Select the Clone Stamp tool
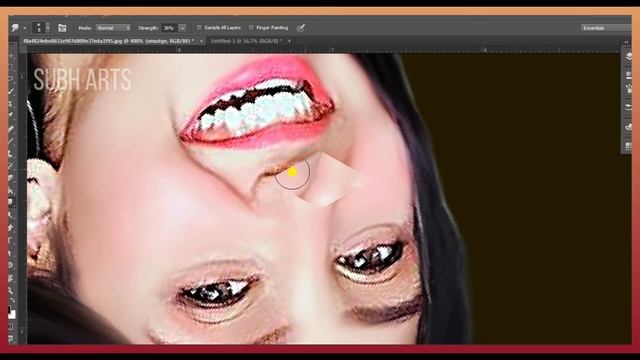 (x=12, y=153)
